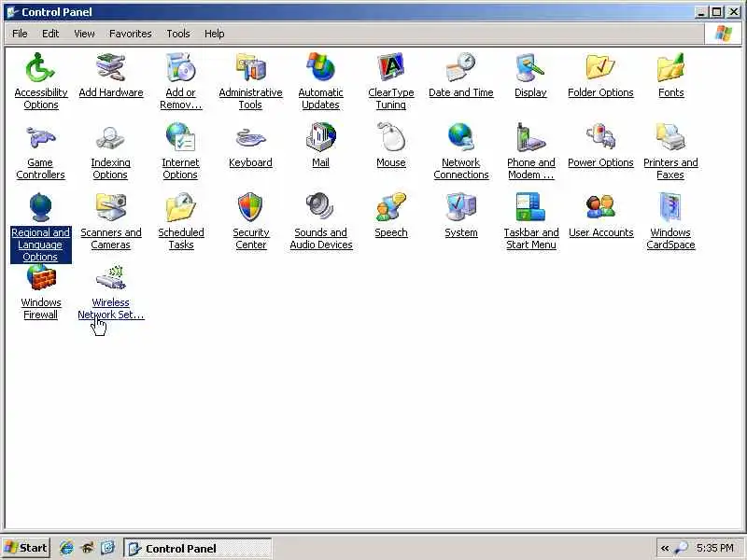Open Add Hardware wizard icon
Viewport: 747px width, 560px height.
110,67
